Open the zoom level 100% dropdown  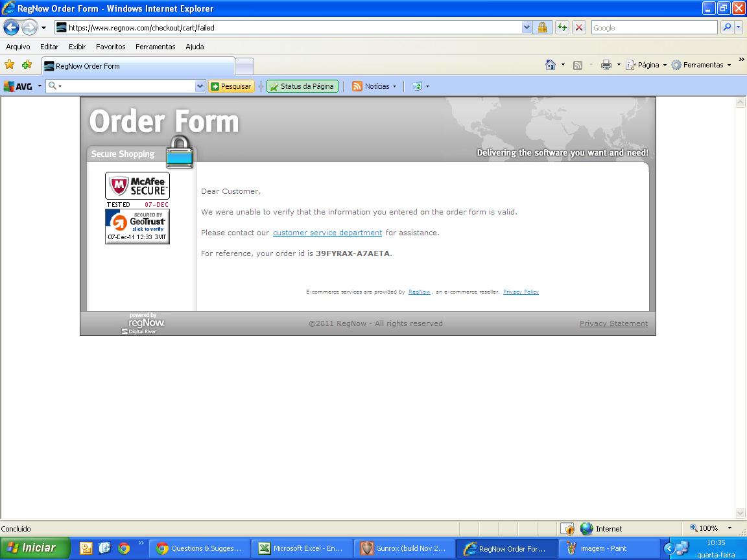(729, 528)
